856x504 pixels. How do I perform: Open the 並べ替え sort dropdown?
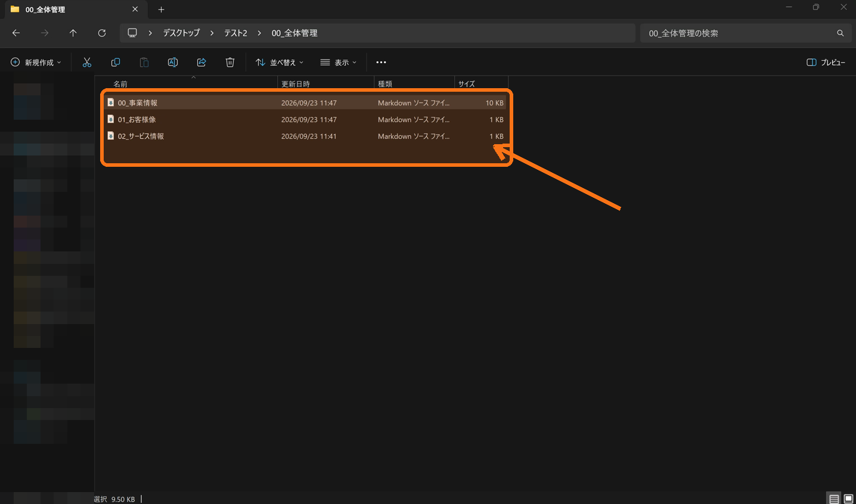[x=280, y=63]
